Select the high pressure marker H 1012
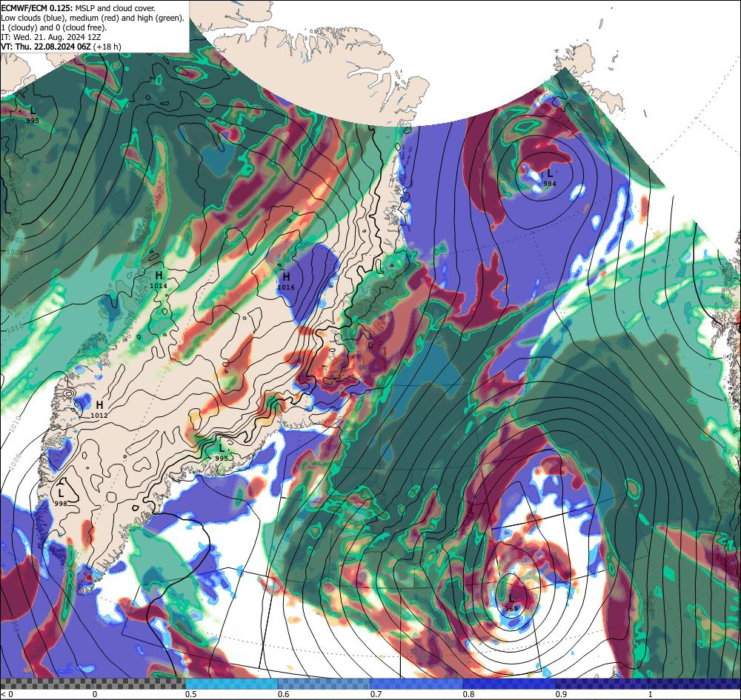 99,409
